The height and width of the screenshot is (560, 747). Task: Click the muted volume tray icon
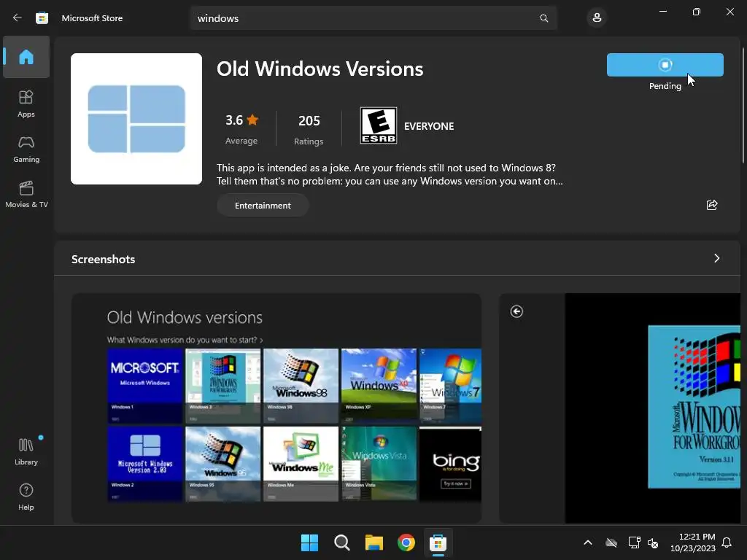[653, 542]
